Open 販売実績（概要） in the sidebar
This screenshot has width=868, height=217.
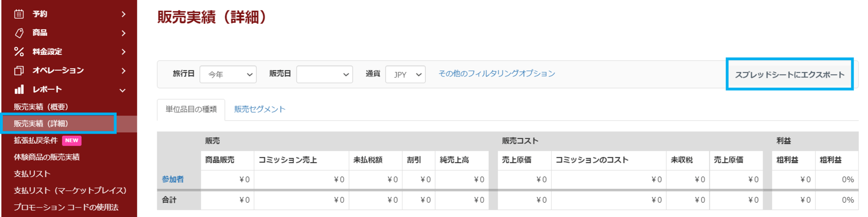click(x=41, y=107)
